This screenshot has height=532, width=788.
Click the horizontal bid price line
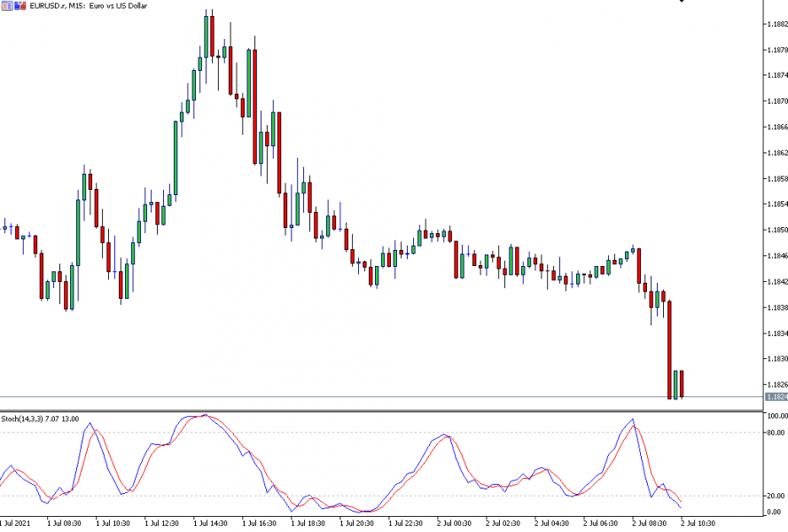click(355, 395)
